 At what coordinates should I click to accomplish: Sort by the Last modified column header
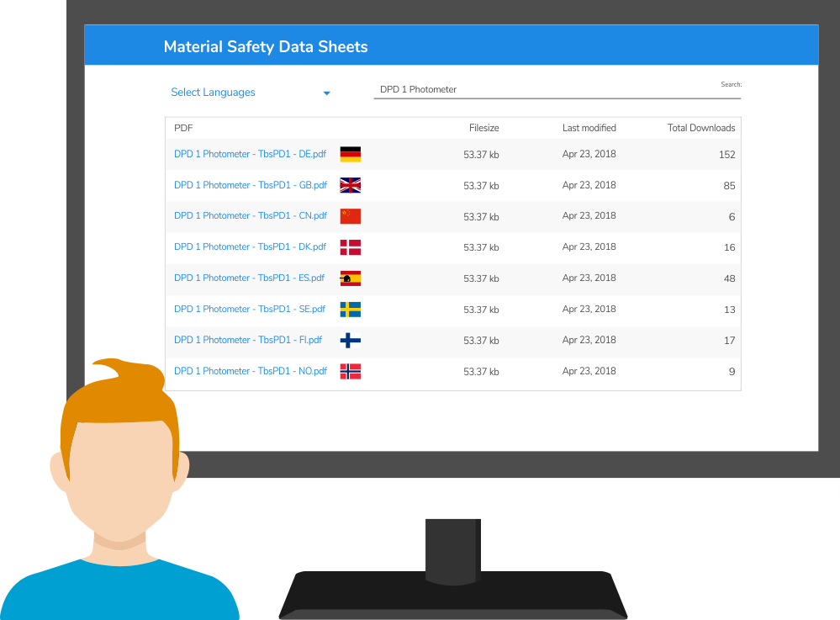pyautogui.click(x=589, y=128)
